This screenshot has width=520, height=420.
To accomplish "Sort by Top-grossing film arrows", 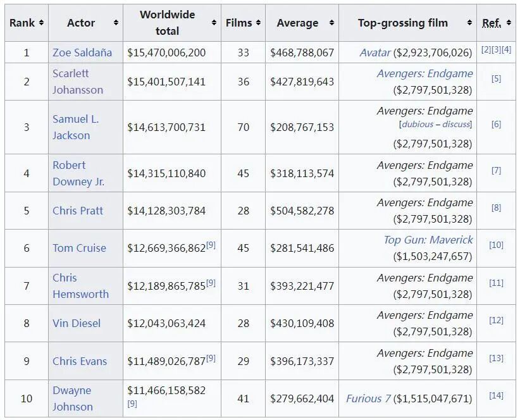I will pos(469,23).
